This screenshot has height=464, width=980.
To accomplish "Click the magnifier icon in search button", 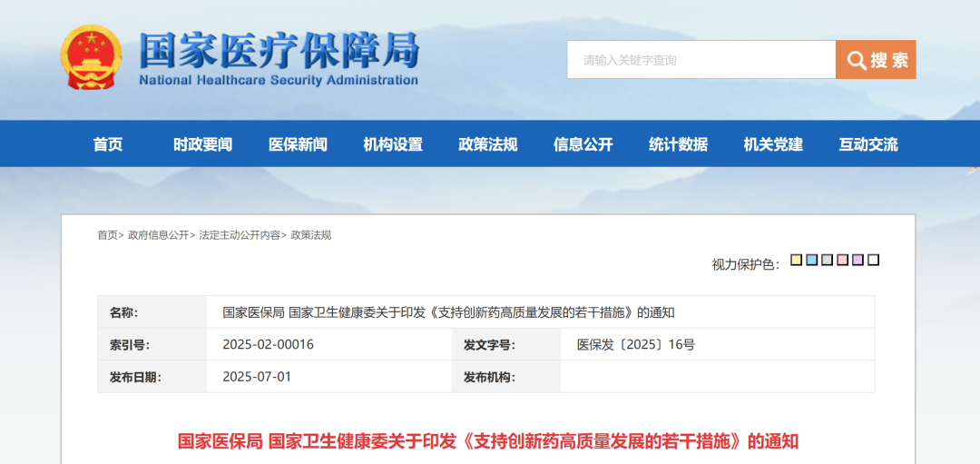I will (856, 61).
